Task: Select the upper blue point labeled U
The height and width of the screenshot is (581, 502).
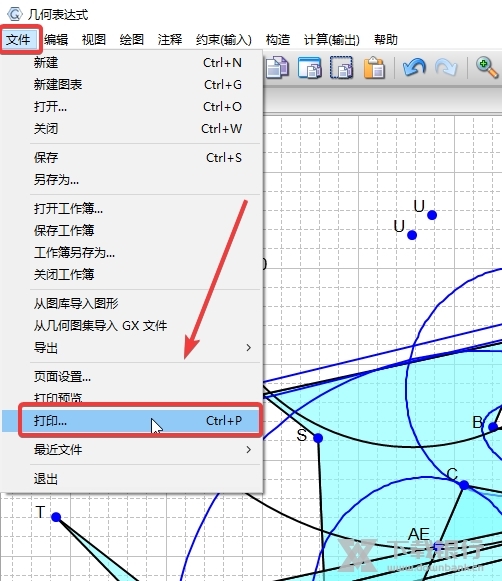Action: (432, 215)
